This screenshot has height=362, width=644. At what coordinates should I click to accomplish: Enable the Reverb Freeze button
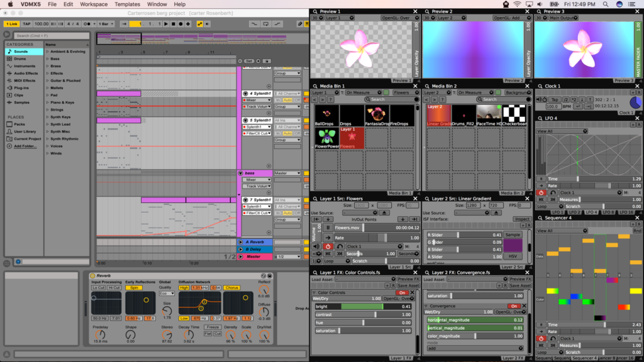tap(213, 327)
